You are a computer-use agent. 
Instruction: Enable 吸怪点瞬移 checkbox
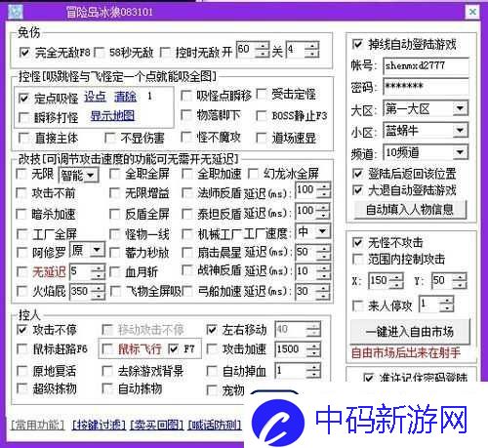185,96
